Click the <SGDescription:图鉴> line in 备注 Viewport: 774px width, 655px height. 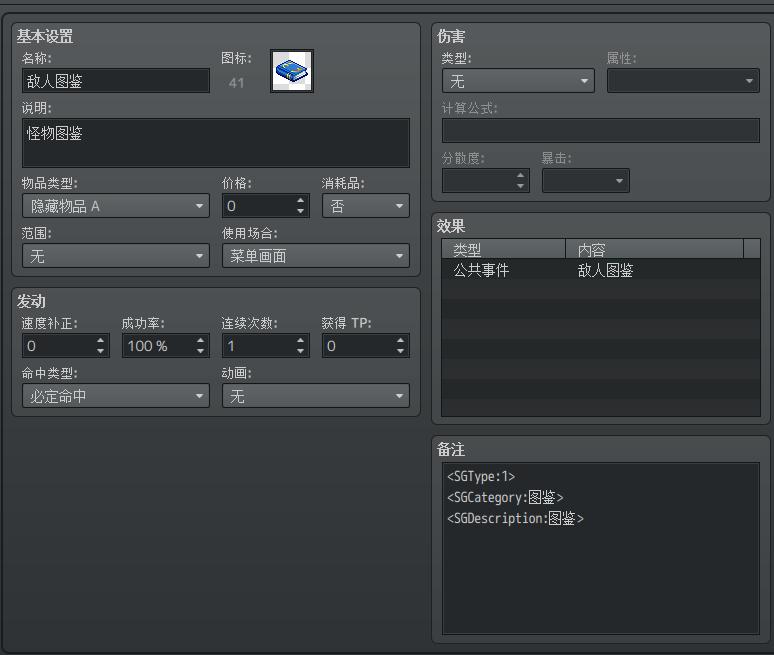point(515,518)
